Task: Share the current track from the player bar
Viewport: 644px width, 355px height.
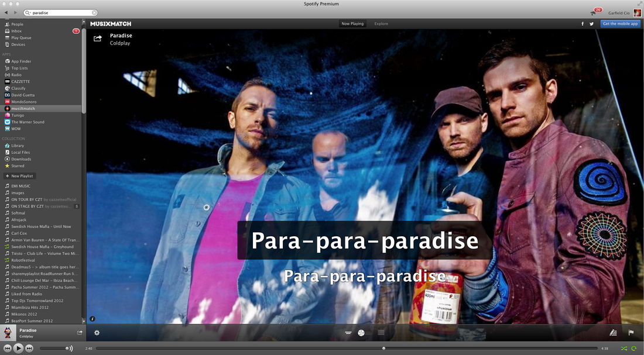Action: click(80, 333)
